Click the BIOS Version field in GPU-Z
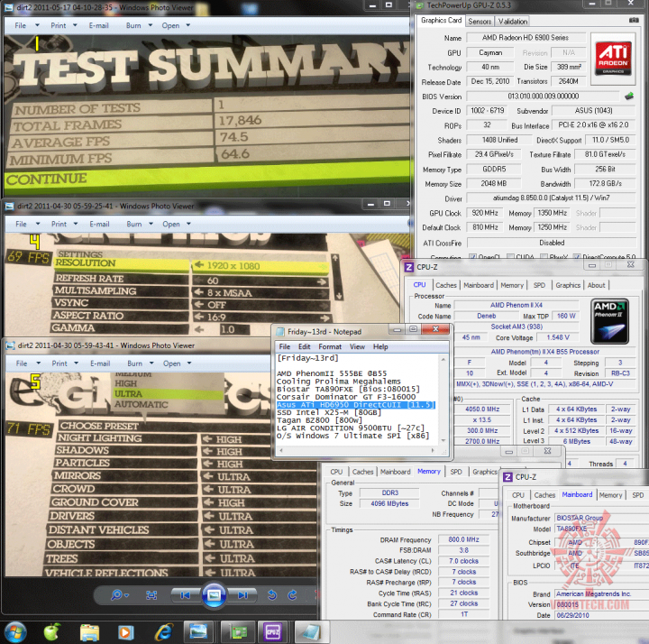Screen dimensions: 649x644 [x=543, y=97]
